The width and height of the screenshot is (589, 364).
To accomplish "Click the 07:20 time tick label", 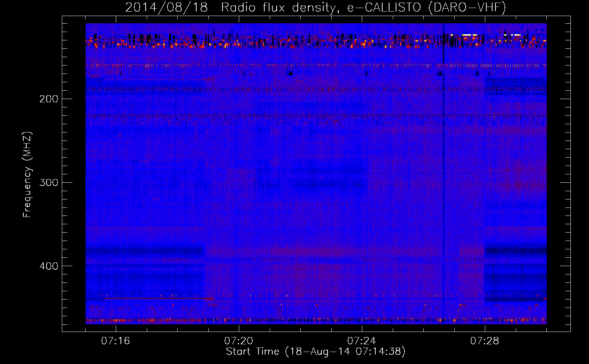I will [x=239, y=341].
